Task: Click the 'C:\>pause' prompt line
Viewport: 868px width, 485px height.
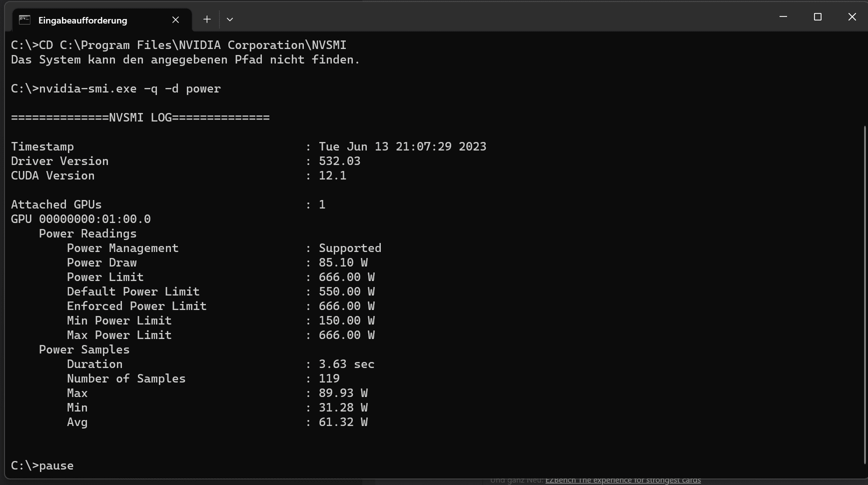Action: [x=42, y=466]
